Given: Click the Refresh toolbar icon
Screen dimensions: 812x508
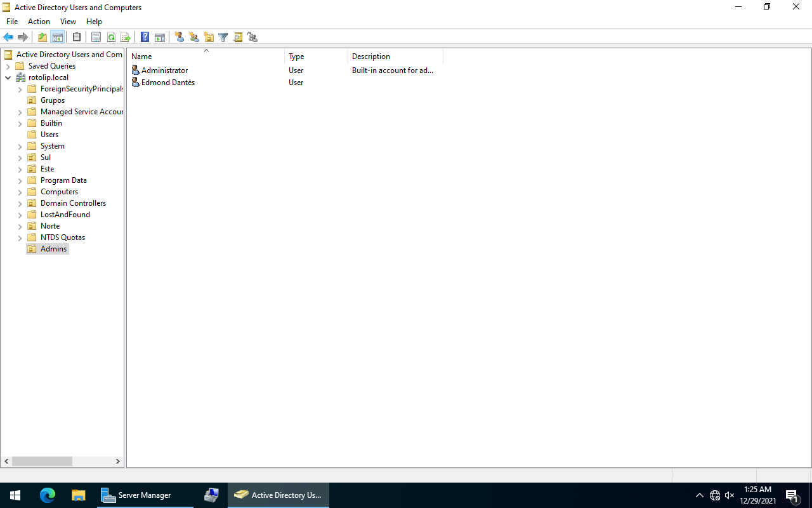Looking at the screenshot, I should 111,37.
